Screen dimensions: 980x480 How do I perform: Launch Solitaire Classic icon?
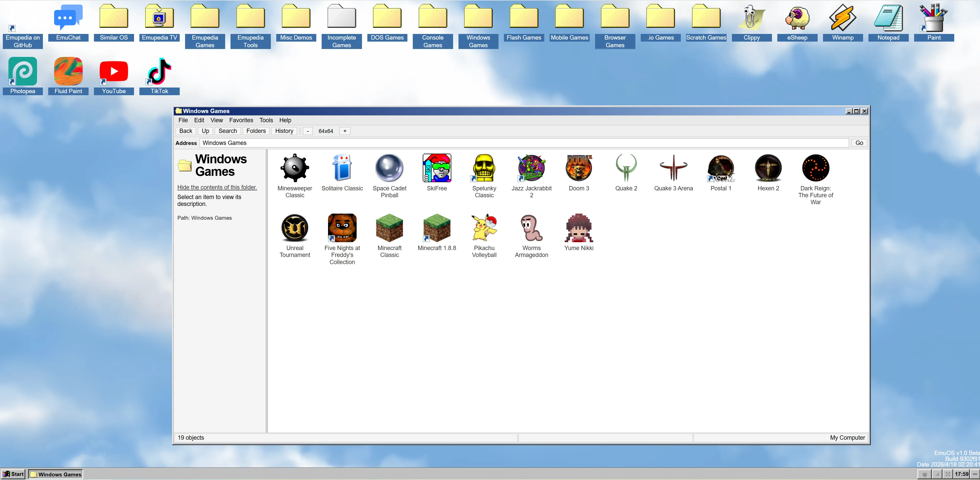(342, 168)
